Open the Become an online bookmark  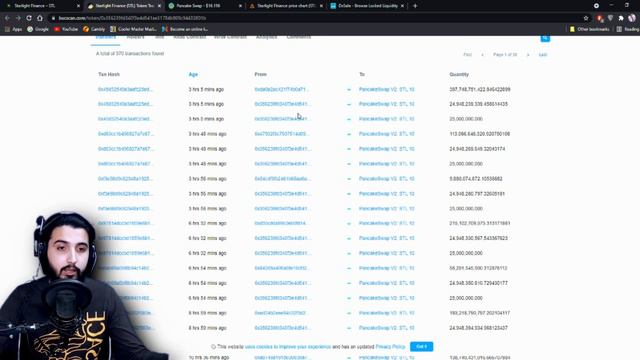pos(185,29)
